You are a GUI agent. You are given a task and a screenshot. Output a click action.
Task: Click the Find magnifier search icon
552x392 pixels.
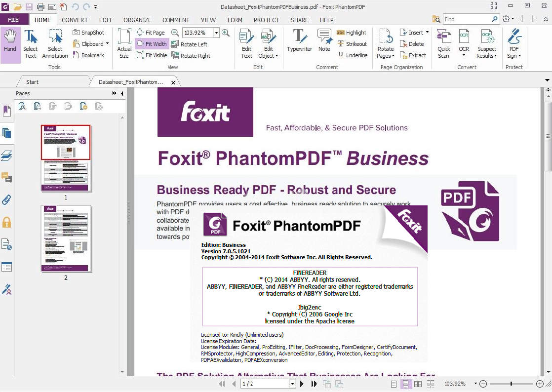(495, 19)
